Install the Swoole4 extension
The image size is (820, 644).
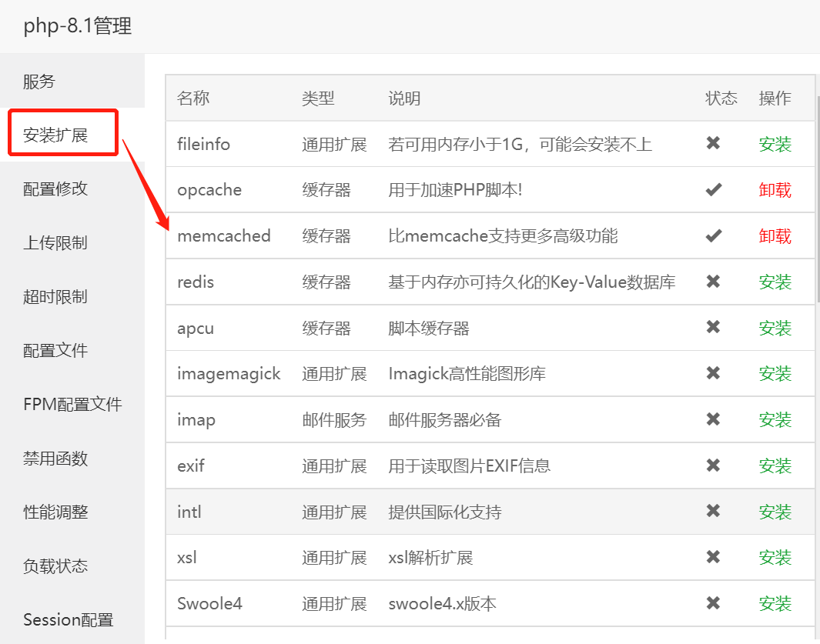tap(775, 603)
